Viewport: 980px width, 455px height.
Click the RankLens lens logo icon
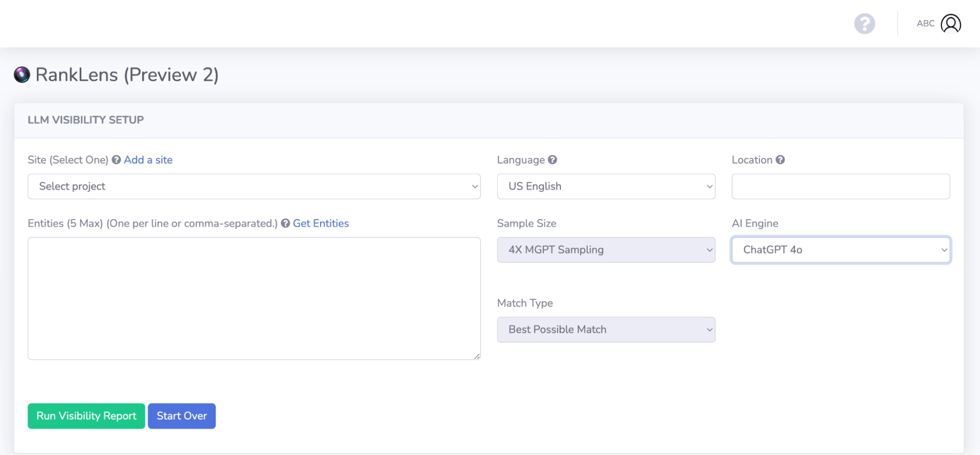pyautogui.click(x=22, y=75)
